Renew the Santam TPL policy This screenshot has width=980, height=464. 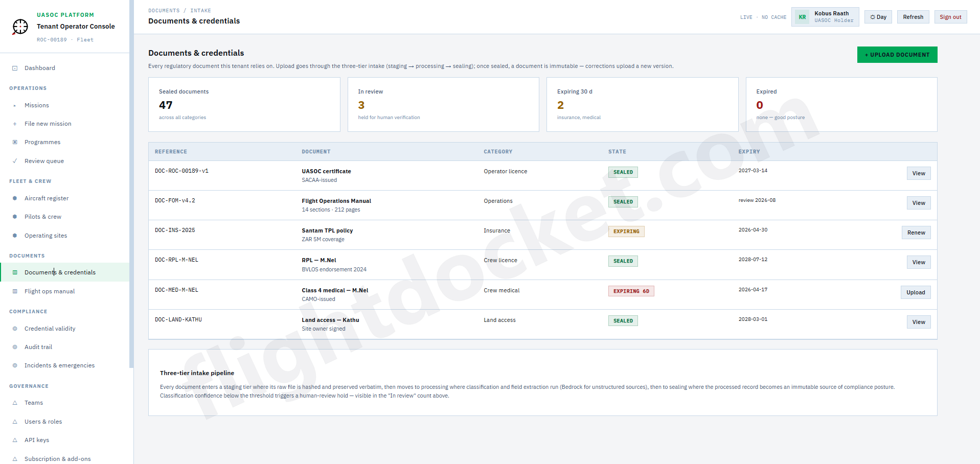point(916,233)
